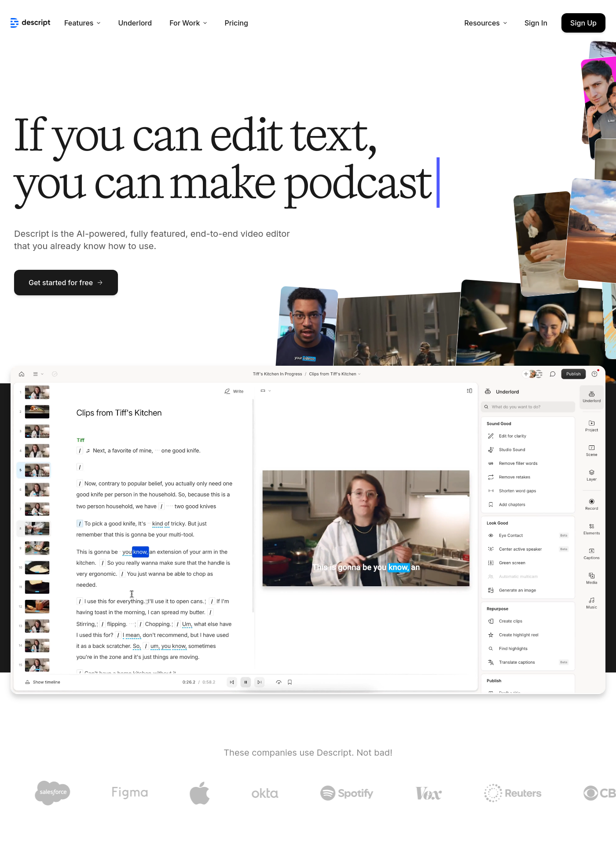Image resolution: width=616 pixels, height=845 pixels.
Task: Expand the Resources dropdown
Action: [486, 23]
